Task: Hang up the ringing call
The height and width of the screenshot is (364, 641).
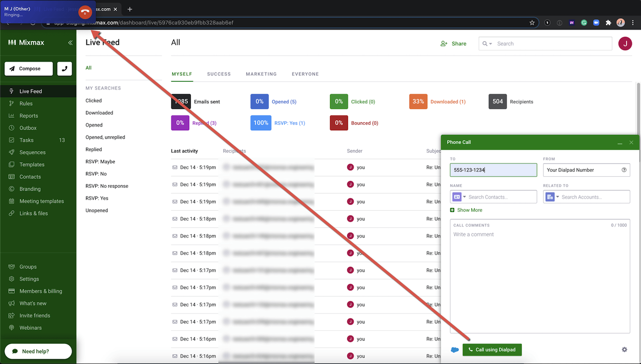Action: pyautogui.click(x=84, y=12)
